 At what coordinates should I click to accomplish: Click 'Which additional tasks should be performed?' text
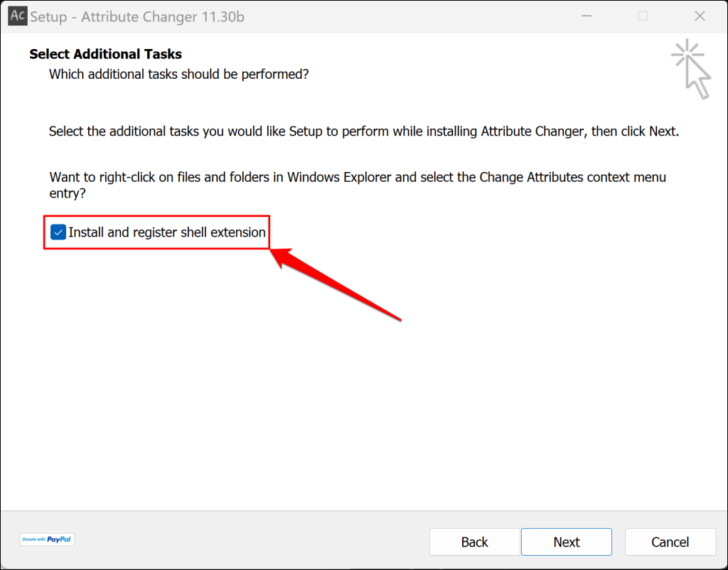coord(178,74)
